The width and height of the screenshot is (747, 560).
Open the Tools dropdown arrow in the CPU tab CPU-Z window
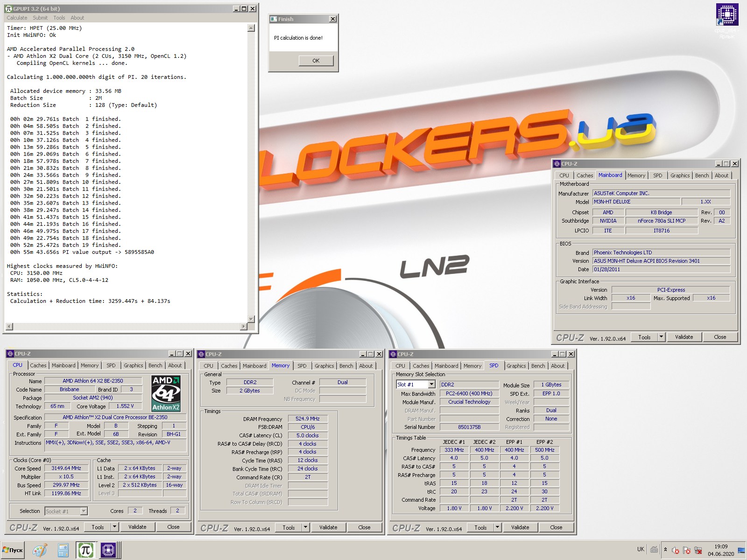(x=114, y=527)
